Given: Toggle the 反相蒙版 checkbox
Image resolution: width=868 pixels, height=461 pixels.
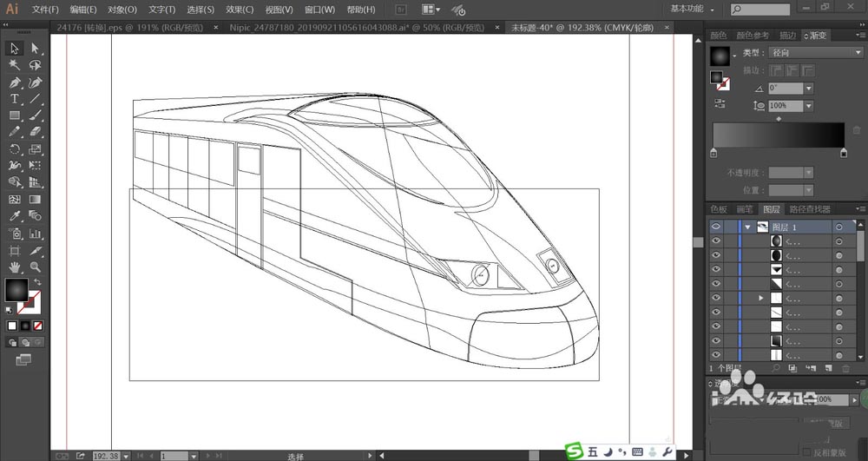Looking at the screenshot, I should coord(806,452).
